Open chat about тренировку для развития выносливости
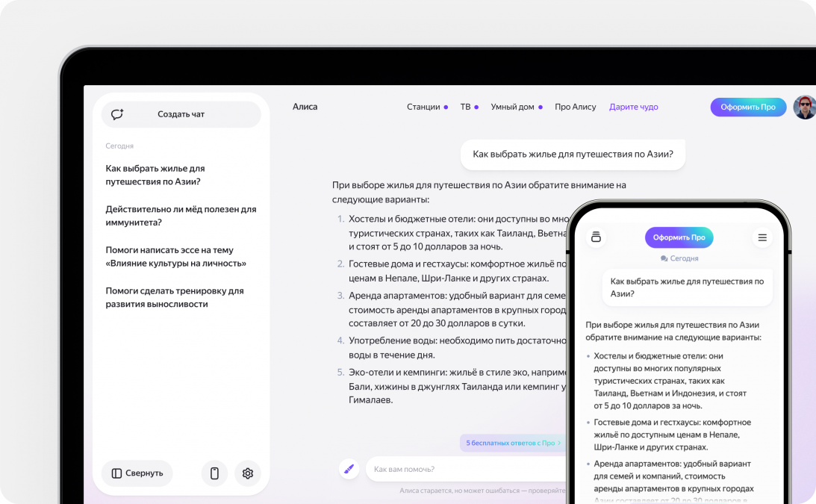This screenshot has height=504, width=816. (175, 297)
